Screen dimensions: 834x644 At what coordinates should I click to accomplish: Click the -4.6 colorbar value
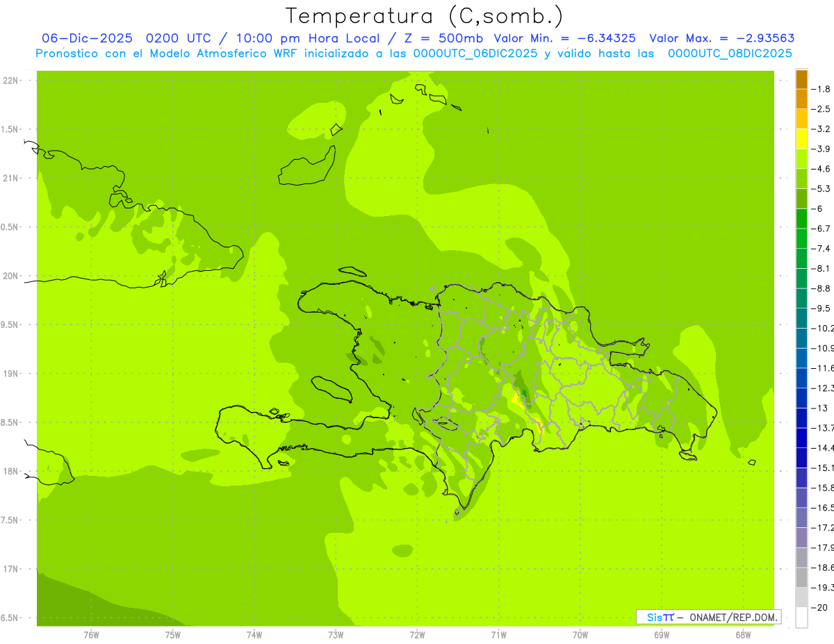point(821,169)
